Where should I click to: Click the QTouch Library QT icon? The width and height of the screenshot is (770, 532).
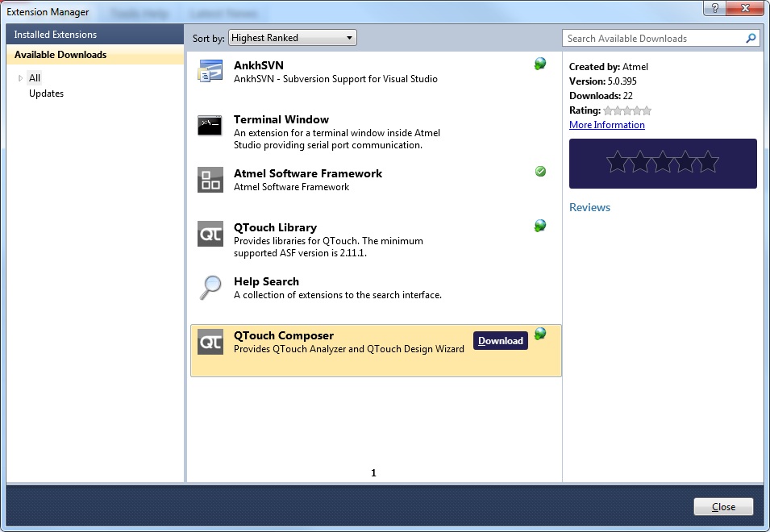tap(210, 234)
